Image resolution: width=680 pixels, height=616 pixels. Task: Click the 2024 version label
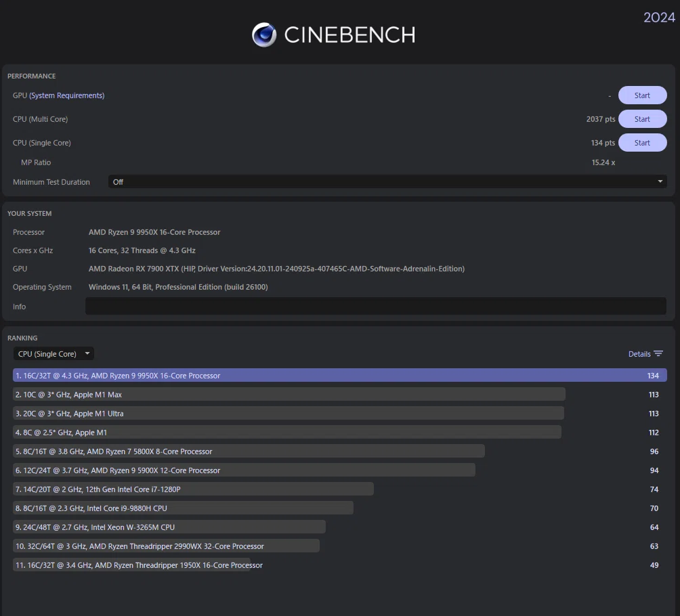click(x=659, y=18)
